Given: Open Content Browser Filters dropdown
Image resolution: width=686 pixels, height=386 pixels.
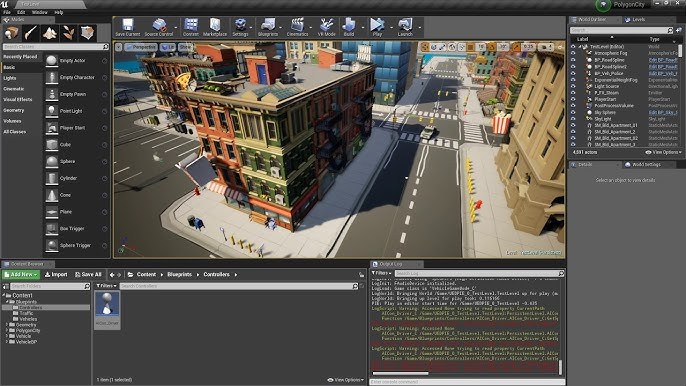Looking at the screenshot, I should point(106,286).
